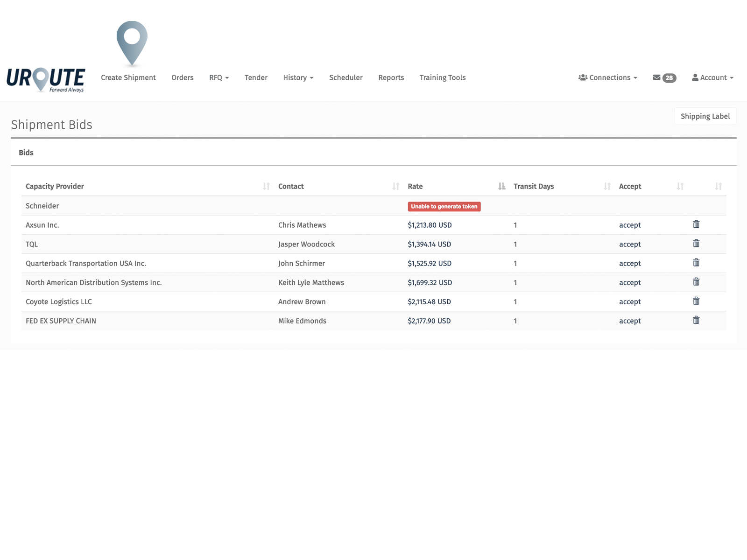Accept North American Distribution Systems bid
The width and height of the screenshot is (747, 560).
pos(630,283)
